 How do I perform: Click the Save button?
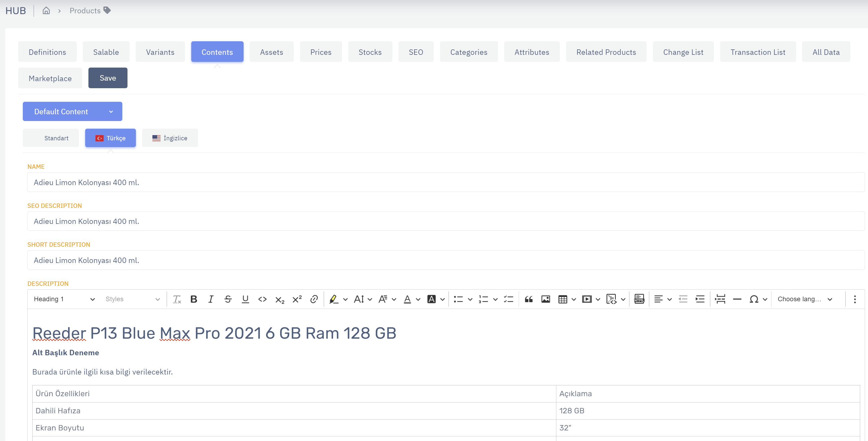click(108, 78)
